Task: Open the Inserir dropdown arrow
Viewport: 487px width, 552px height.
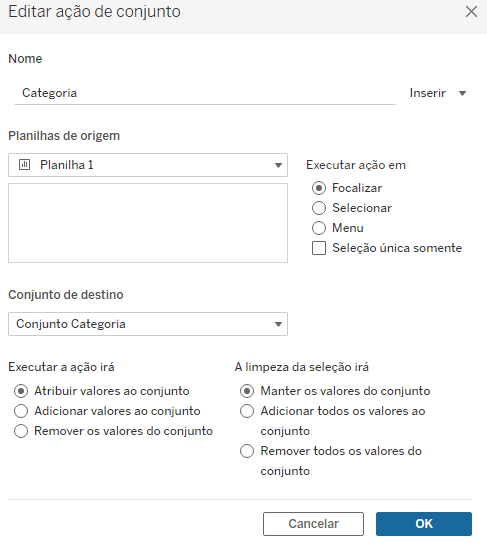Action: (x=462, y=93)
